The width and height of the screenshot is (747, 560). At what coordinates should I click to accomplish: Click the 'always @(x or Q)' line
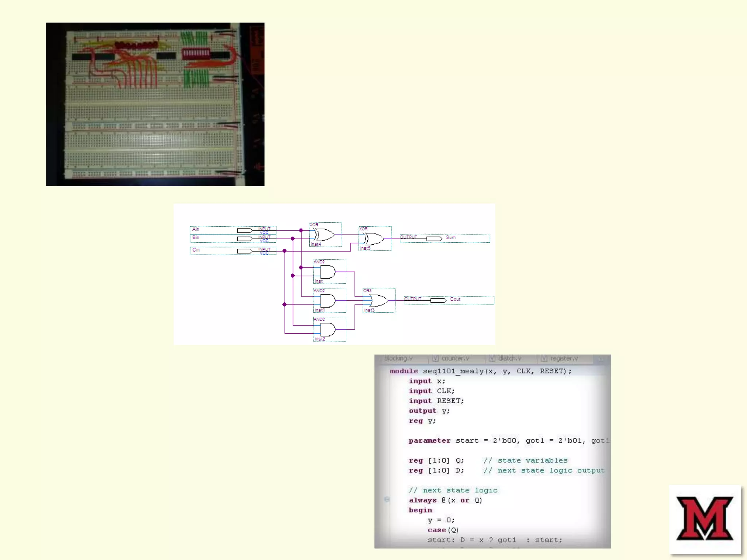point(445,500)
